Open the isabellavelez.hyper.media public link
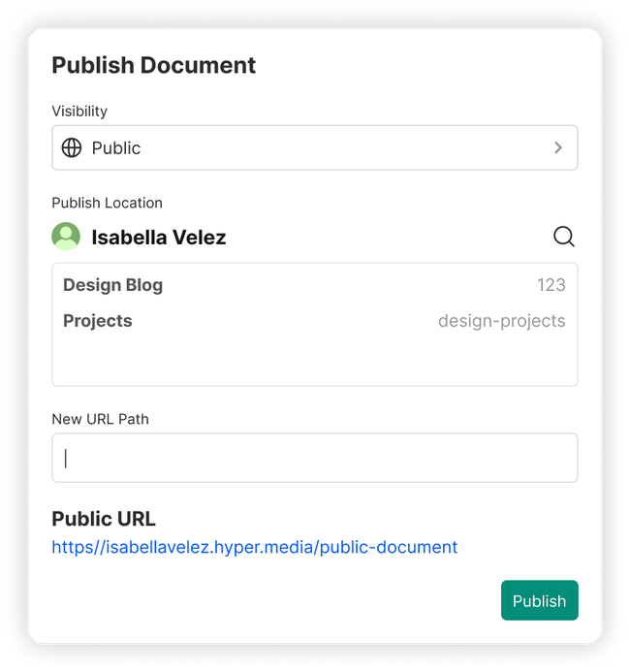 pyautogui.click(x=254, y=547)
